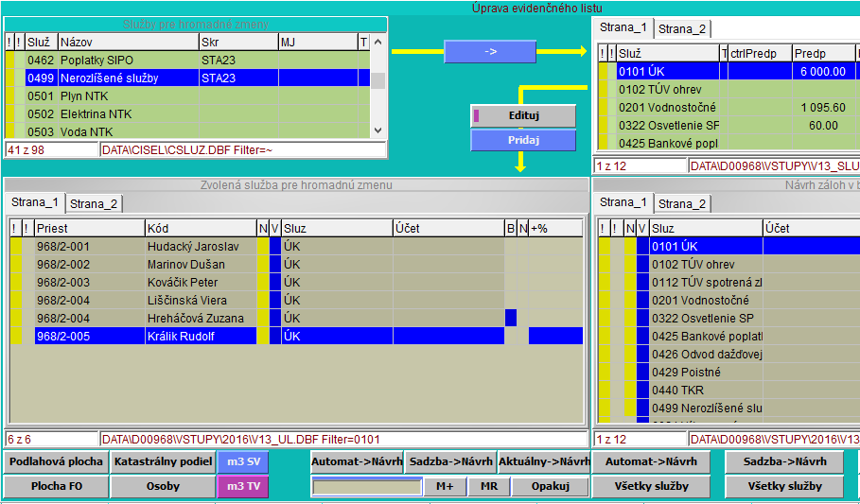860x504 pixels.
Task: Select 0101 ÚK in top right table
Action: (728, 71)
